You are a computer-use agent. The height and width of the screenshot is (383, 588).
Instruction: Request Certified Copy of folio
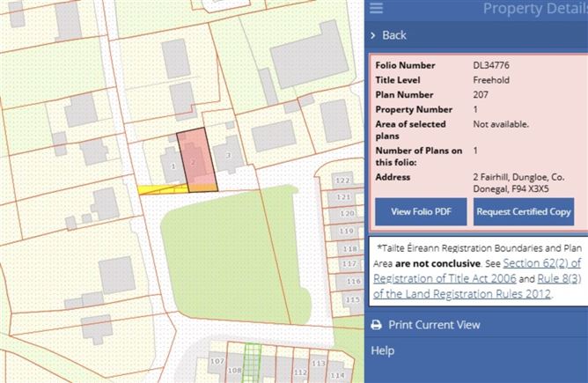point(524,211)
